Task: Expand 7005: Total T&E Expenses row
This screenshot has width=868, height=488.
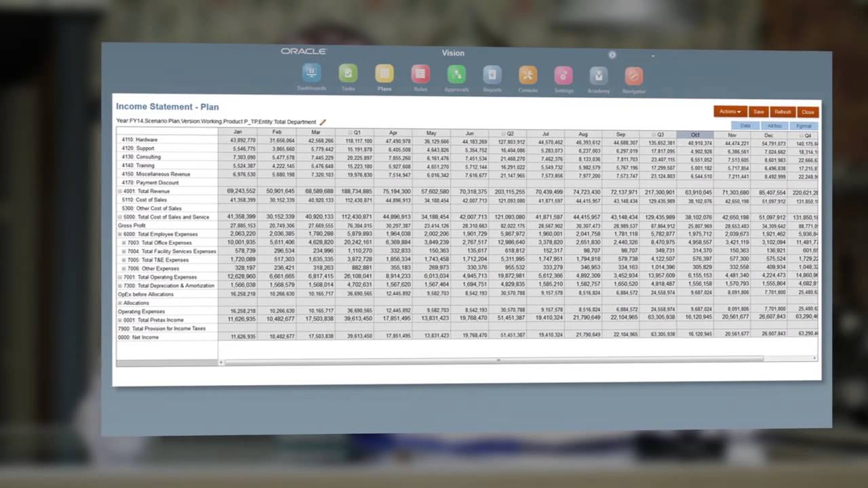Action: (124, 260)
